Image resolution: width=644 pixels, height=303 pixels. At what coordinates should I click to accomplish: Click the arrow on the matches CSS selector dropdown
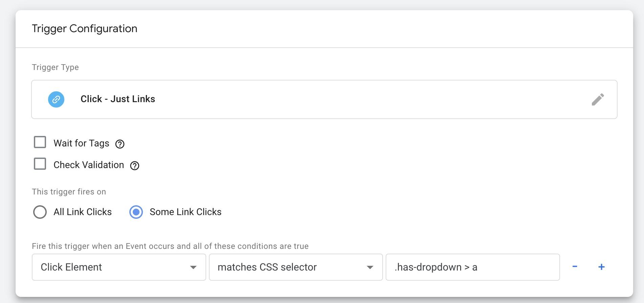[x=370, y=267]
